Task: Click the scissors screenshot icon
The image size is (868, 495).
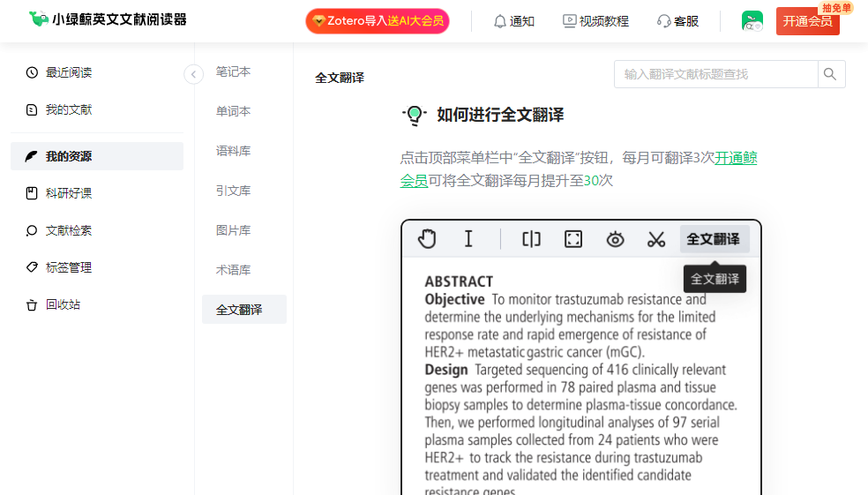Action: pos(656,239)
